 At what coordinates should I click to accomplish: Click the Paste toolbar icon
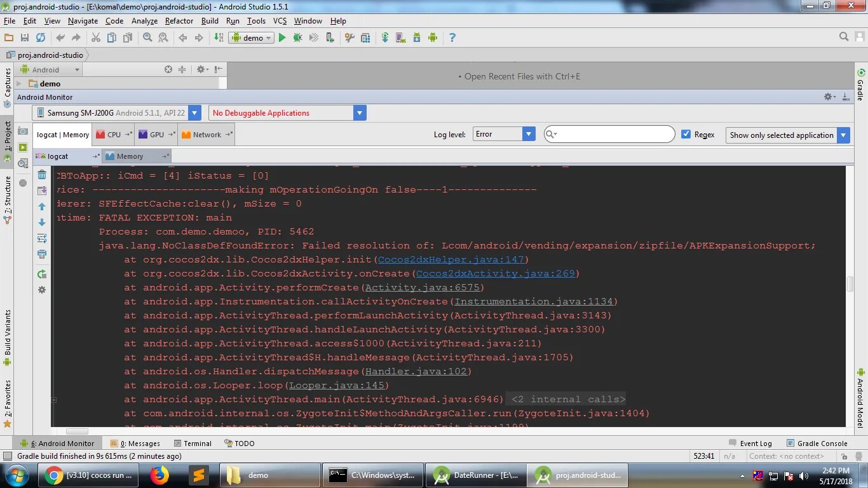click(128, 38)
